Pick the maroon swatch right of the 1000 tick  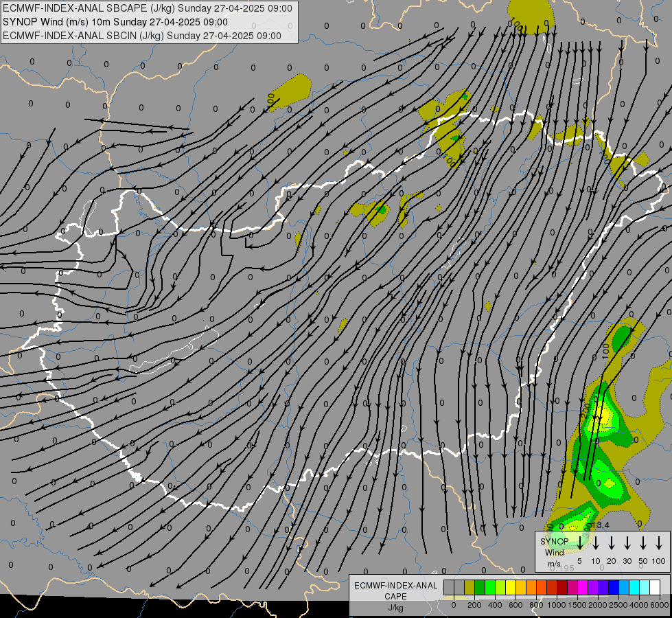point(563,587)
